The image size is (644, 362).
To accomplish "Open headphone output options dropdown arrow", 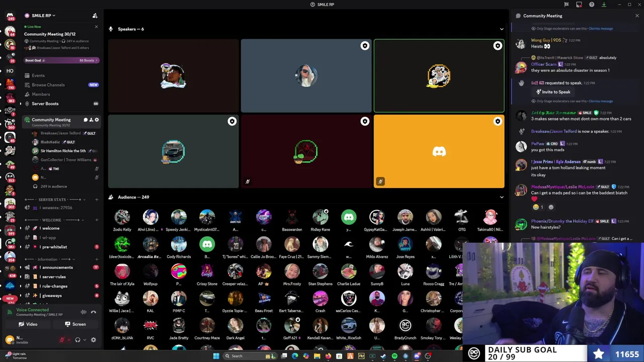I will pyautogui.click(x=84, y=340).
